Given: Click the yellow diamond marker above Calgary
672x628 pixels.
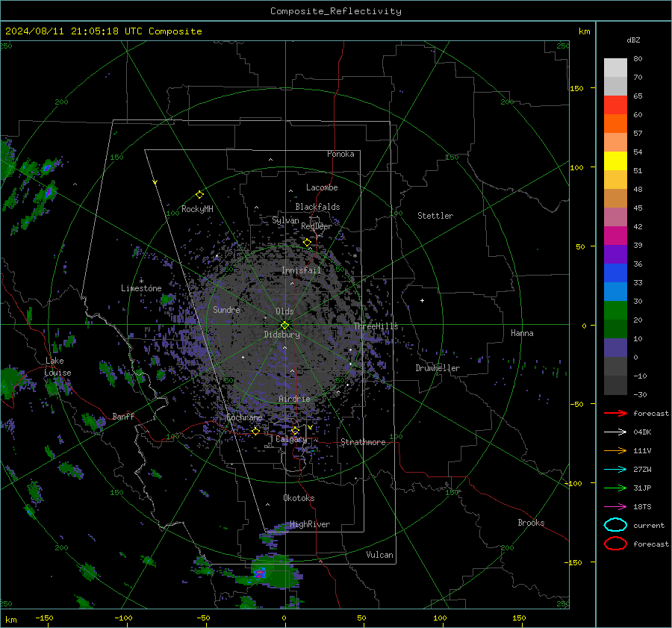Looking at the screenshot, I should pos(295,430).
